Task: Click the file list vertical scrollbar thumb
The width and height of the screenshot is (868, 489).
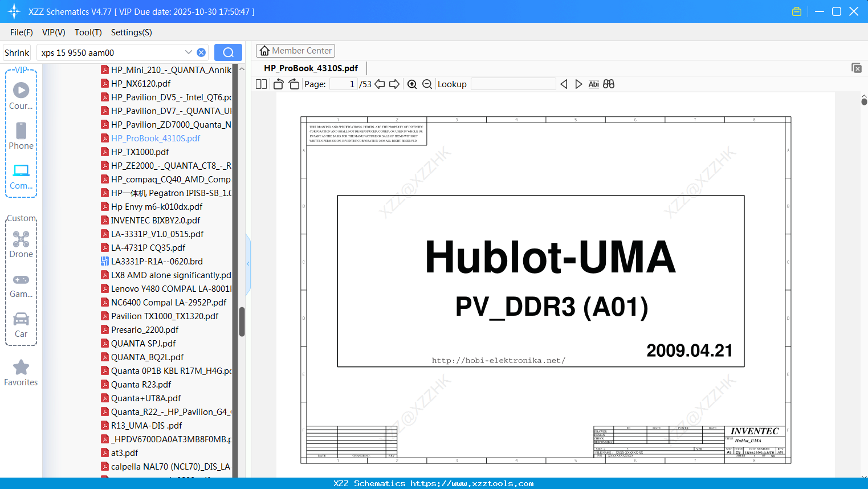Action: click(x=242, y=322)
